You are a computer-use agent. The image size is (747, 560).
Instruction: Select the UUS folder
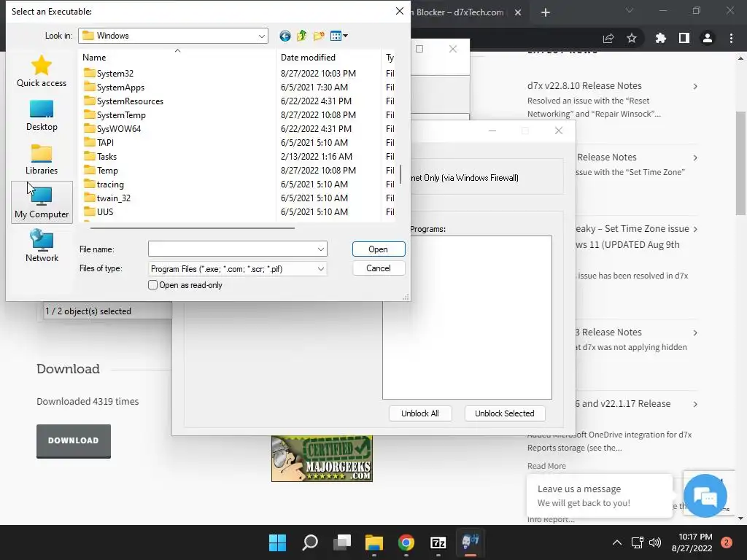click(105, 211)
